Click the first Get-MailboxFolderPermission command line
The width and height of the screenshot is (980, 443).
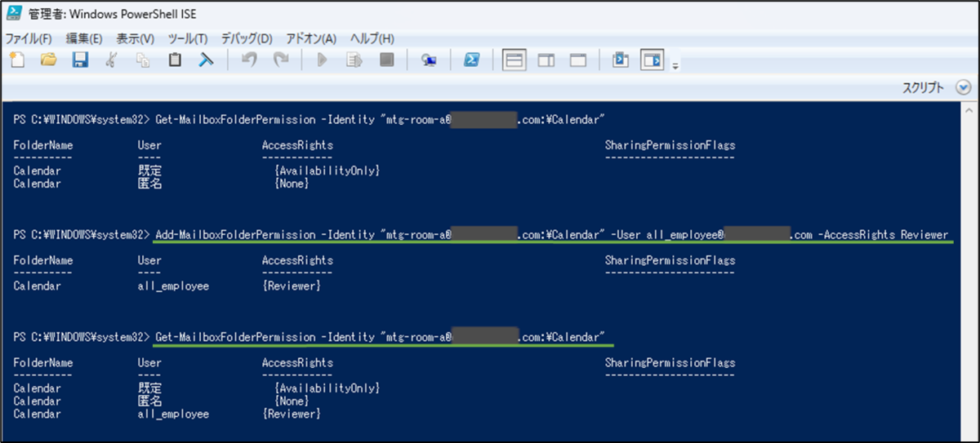coord(380,120)
